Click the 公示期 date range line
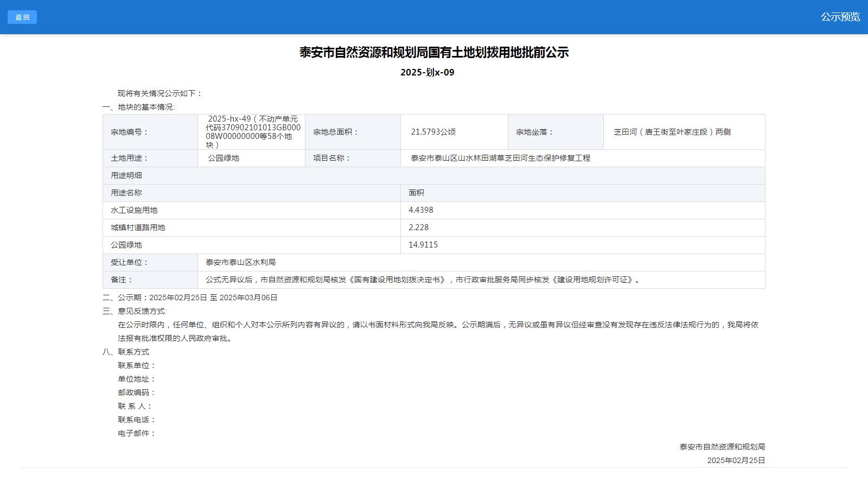868x488 pixels. tap(190, 297)
